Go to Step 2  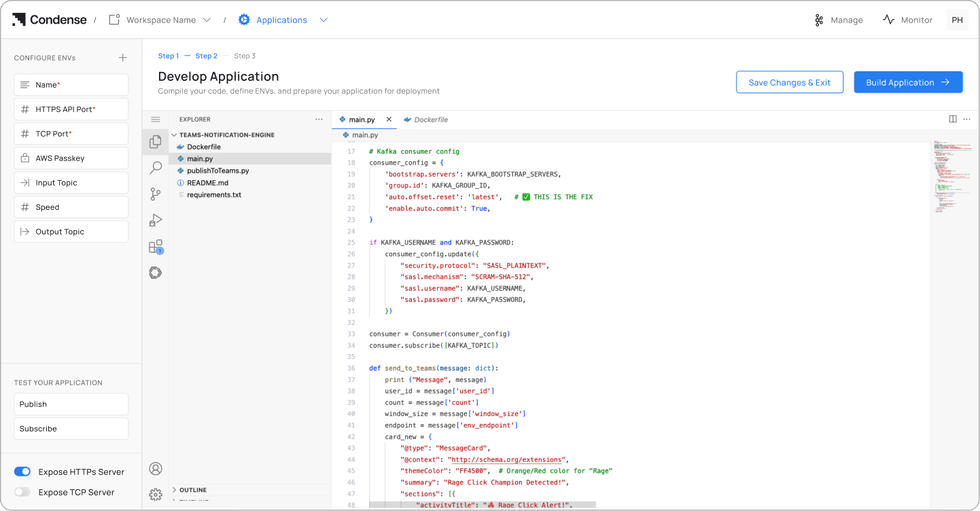(x=207, y=56)
